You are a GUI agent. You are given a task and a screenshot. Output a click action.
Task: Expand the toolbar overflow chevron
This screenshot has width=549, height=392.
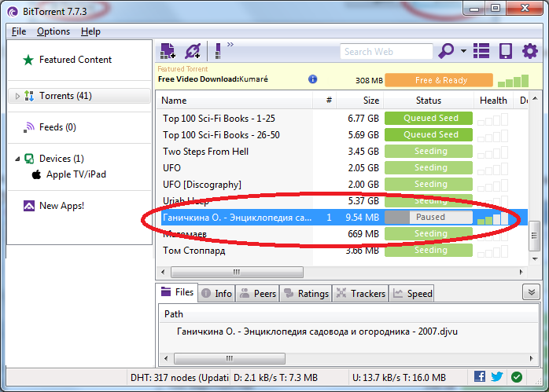(x=230, y=45)
